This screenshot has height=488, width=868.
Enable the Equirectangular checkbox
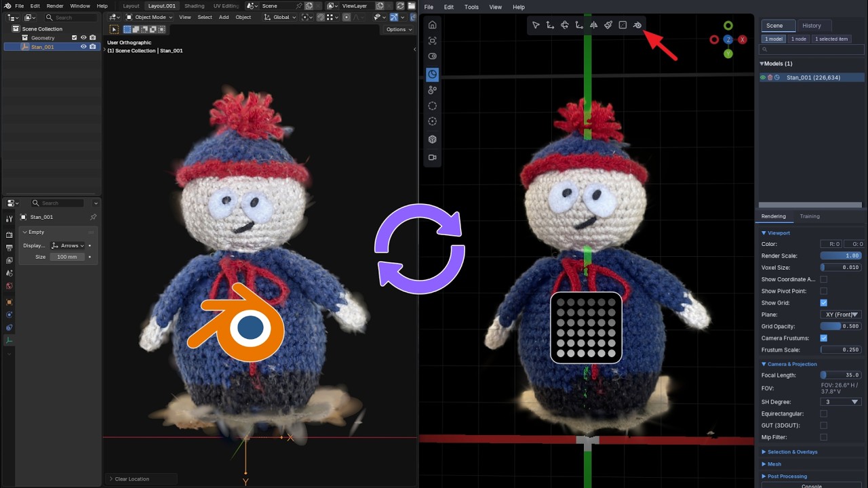click(824, 413)
